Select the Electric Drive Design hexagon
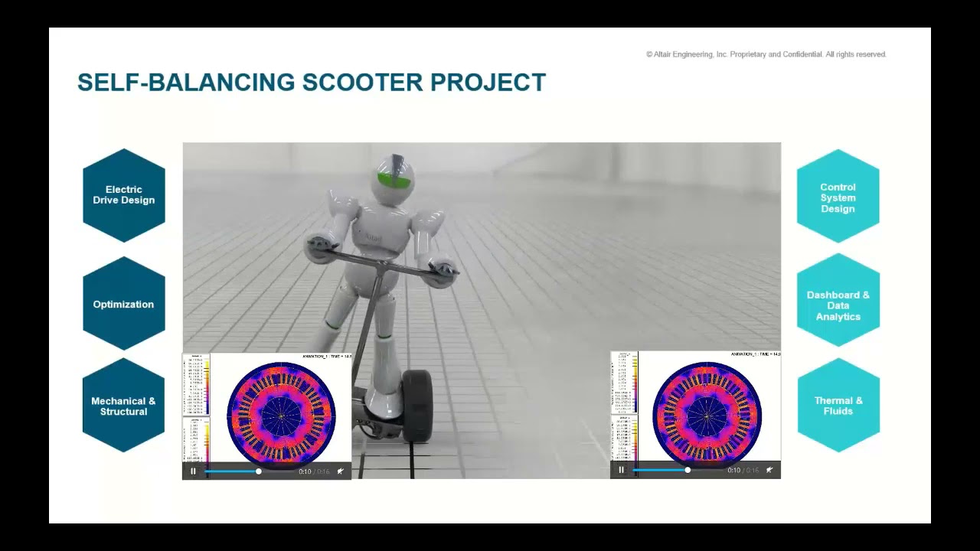Screen dimensions: 980x551 coord(124,195)
